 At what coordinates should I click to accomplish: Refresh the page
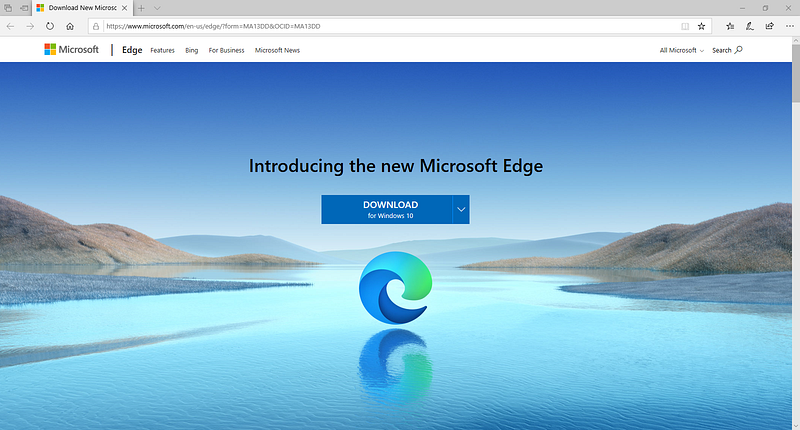(x=49, y=26)
